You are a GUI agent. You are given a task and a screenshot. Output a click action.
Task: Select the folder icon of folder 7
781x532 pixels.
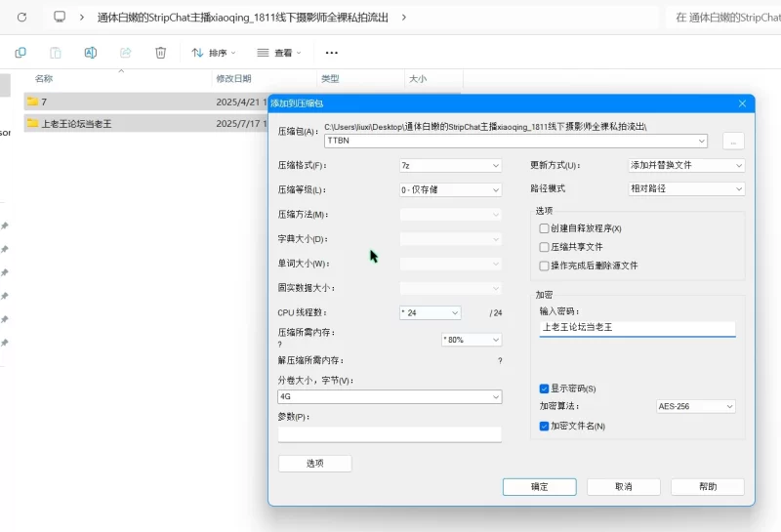tap(33, 102)
